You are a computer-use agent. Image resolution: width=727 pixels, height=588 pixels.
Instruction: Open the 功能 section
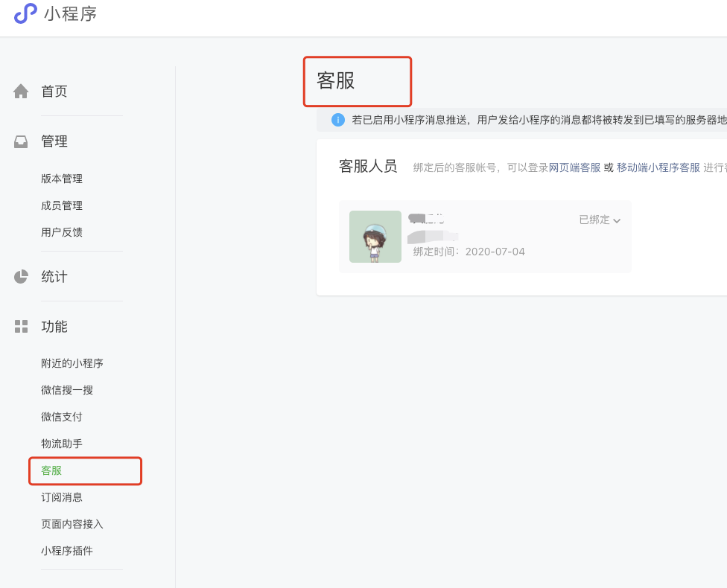click(54, 326)
